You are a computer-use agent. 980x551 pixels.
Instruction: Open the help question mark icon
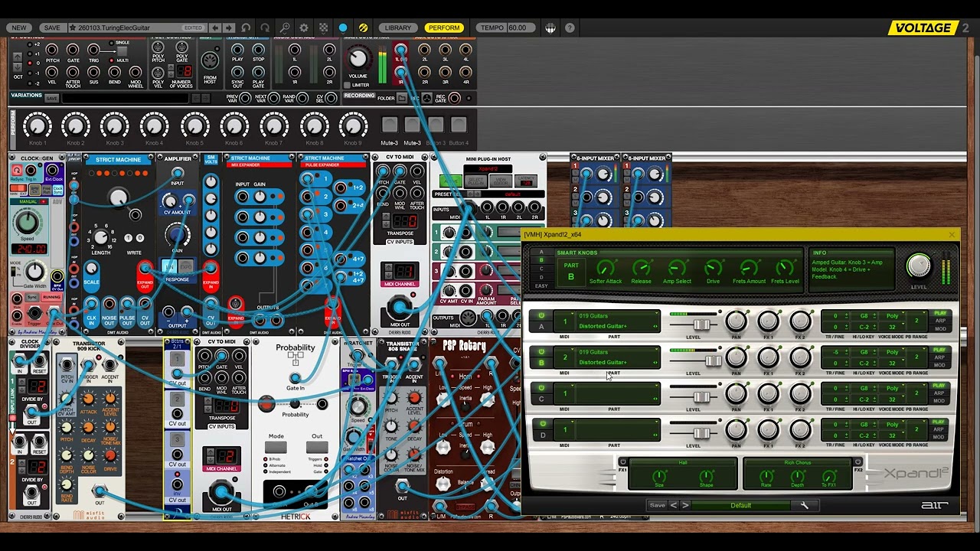(570, 28)
